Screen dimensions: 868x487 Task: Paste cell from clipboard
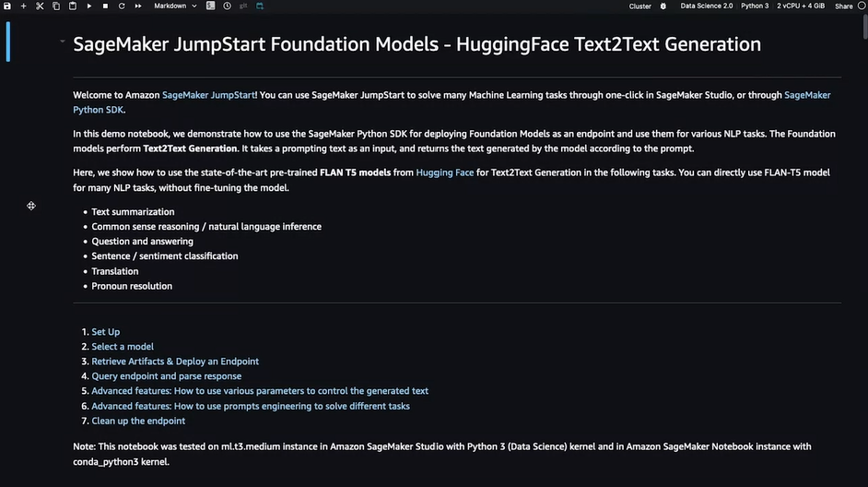(x=73, y=6)
